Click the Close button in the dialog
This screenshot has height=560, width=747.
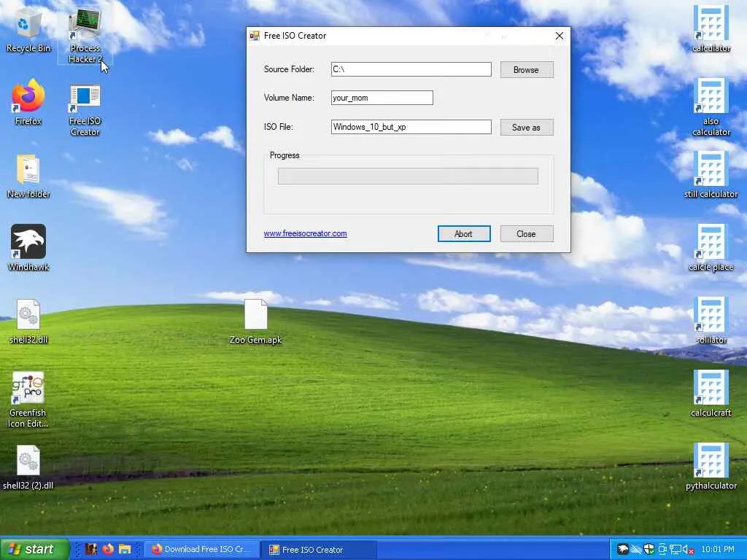[527, 234]
